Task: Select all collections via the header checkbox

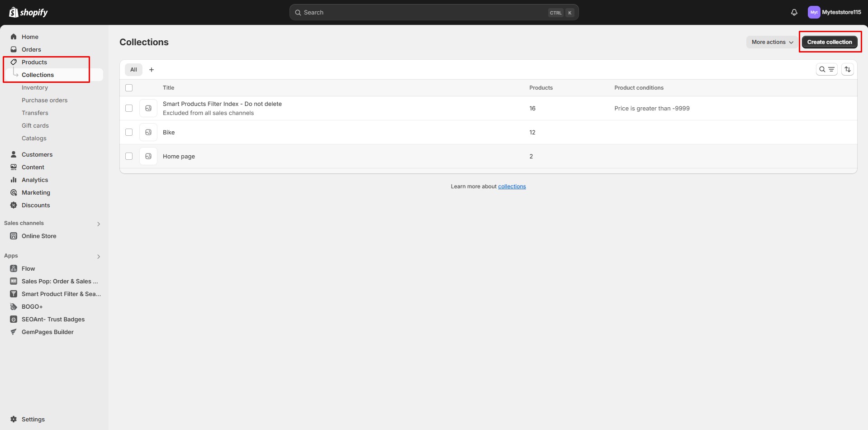Action: [x=129, y=87]
